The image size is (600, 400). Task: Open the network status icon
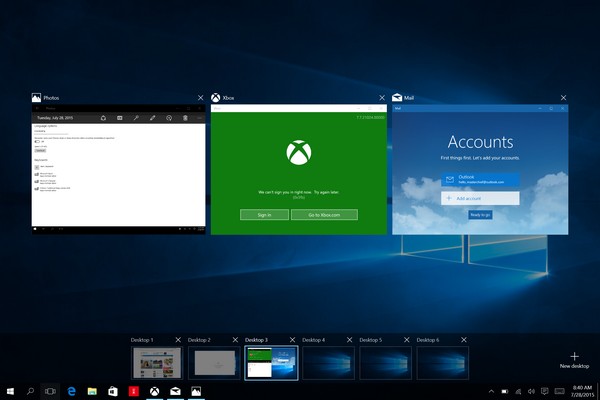(518, 391)
